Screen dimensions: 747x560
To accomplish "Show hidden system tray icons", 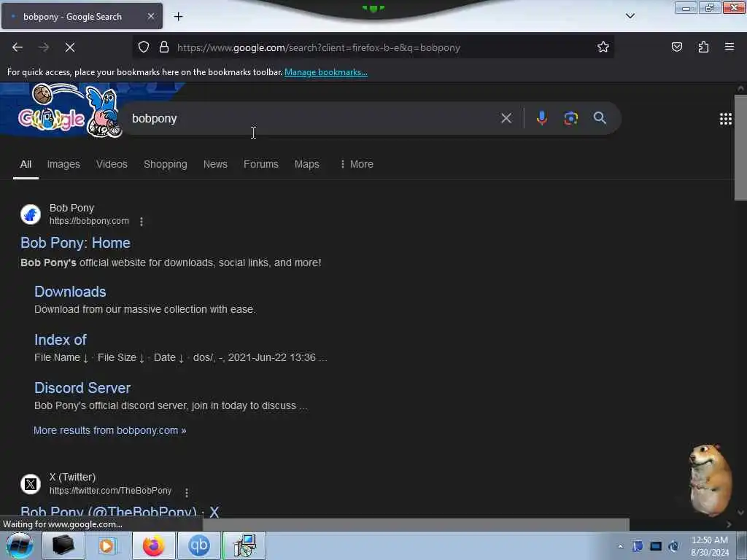I will (x=620, y=546).
